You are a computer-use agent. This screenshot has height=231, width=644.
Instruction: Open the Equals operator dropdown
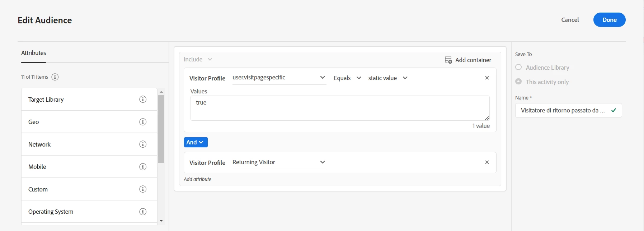pyautogui.click(x=347, y=78)
